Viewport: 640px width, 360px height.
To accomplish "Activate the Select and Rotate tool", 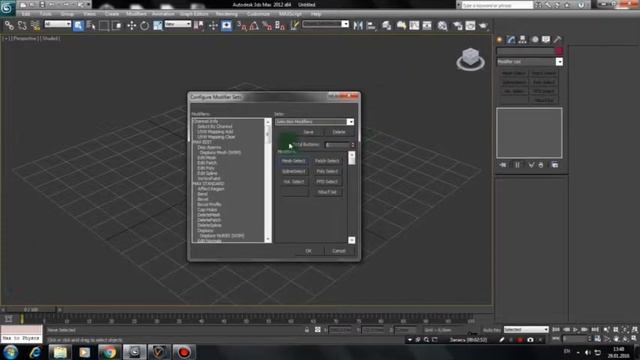I will (144, 26).
